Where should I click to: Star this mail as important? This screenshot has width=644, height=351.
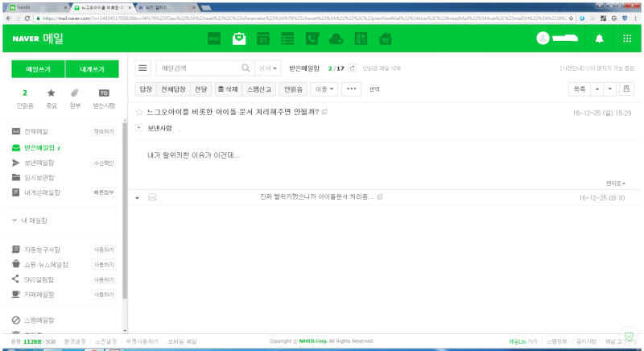(x=139, y=112)
